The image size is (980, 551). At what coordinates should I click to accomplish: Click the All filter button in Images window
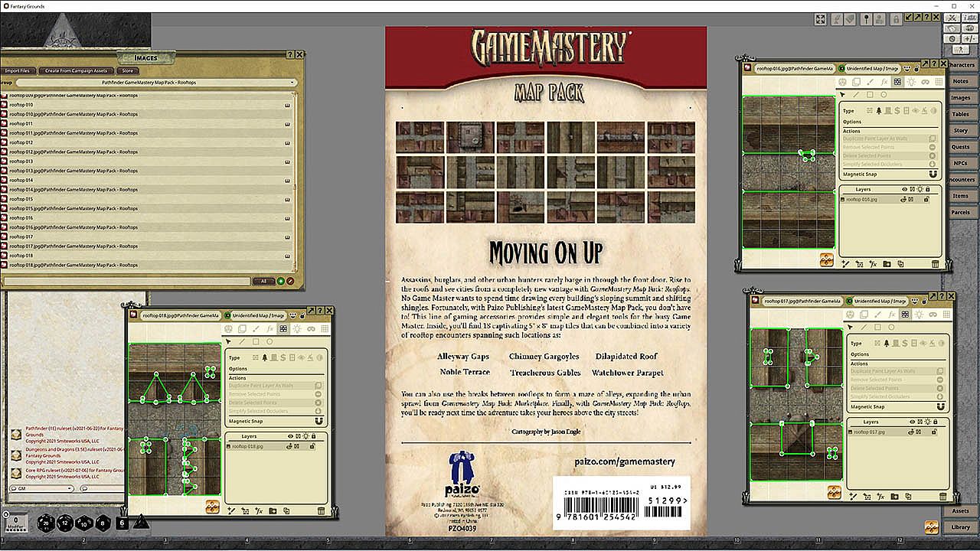[x=263, y=281]
